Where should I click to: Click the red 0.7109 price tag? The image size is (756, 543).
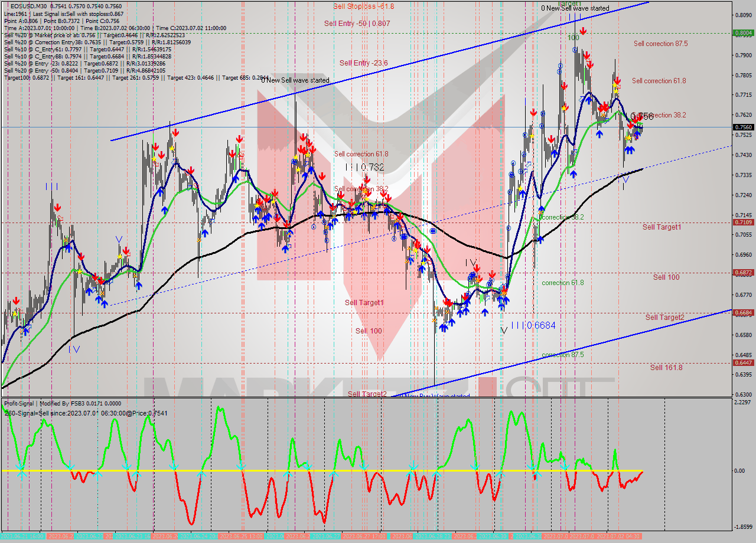coord(743,222)
